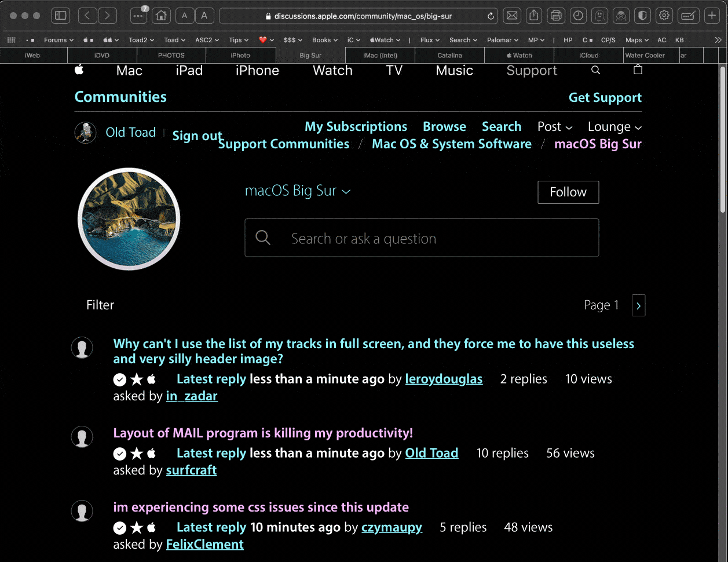
Task: Open the gear preferences toolbar icon
Action: tap(664, 16)
